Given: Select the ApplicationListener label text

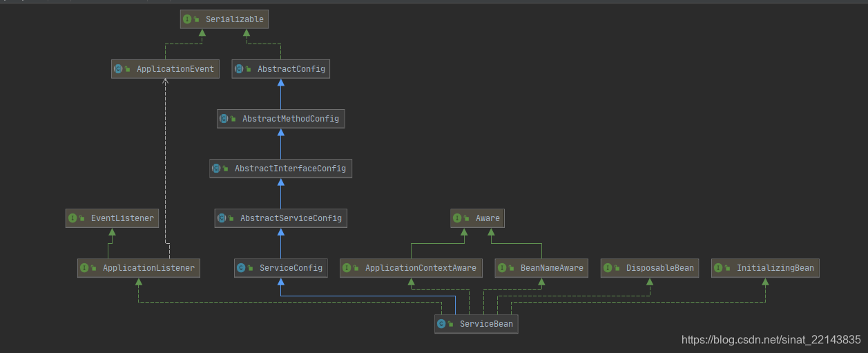Looking at the screenshot, I should 148,268.
